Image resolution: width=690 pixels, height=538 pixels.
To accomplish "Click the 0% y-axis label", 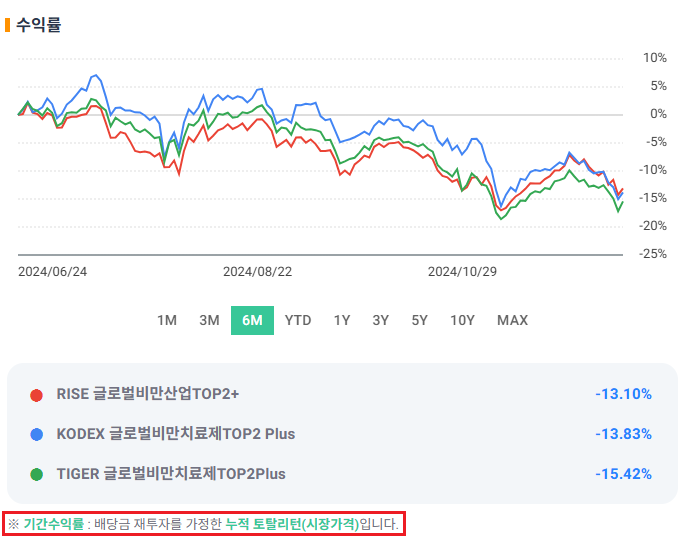I will coord(658,114).
